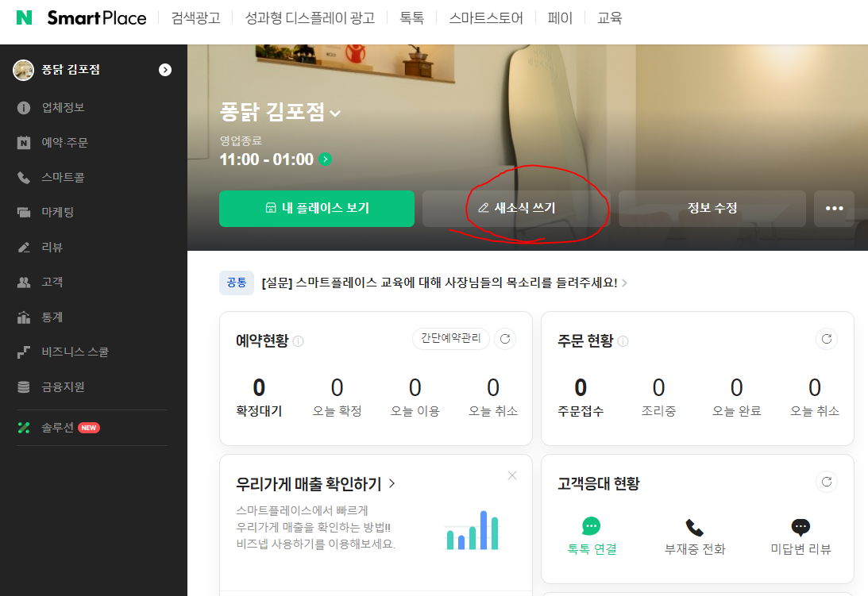
Task: Open 업체정보 in the sidebar
Action: 63,107
